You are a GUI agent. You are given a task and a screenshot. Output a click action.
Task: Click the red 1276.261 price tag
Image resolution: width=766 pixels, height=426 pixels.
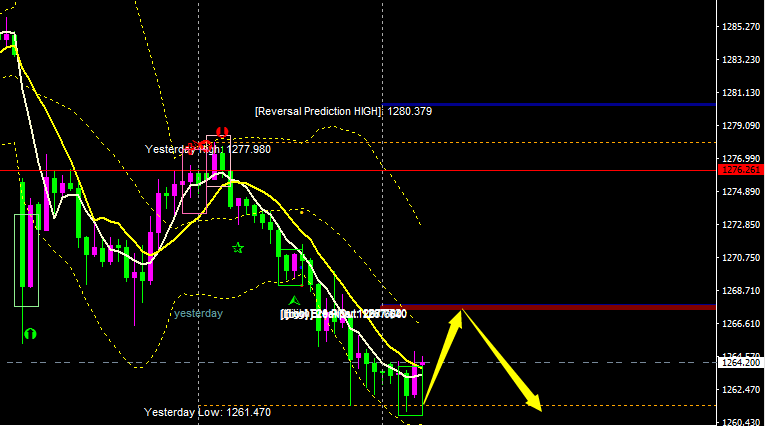[x=741, y=170]
